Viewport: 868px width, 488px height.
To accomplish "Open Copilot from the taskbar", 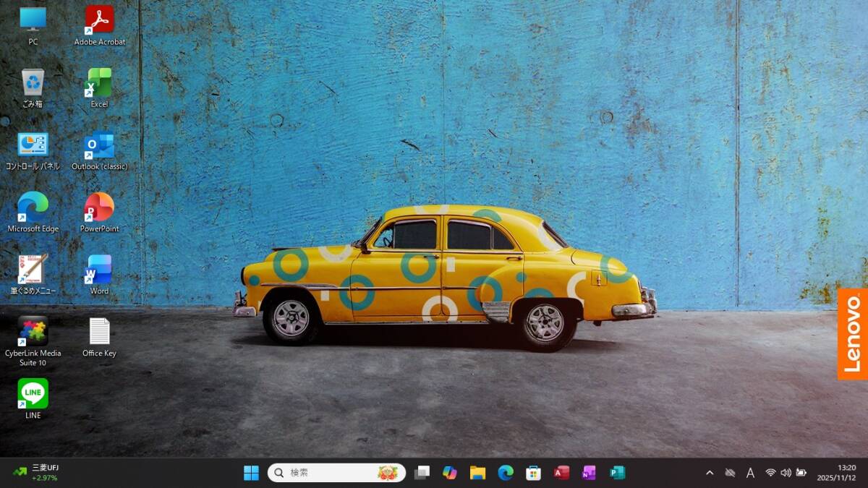I will 450,473.
